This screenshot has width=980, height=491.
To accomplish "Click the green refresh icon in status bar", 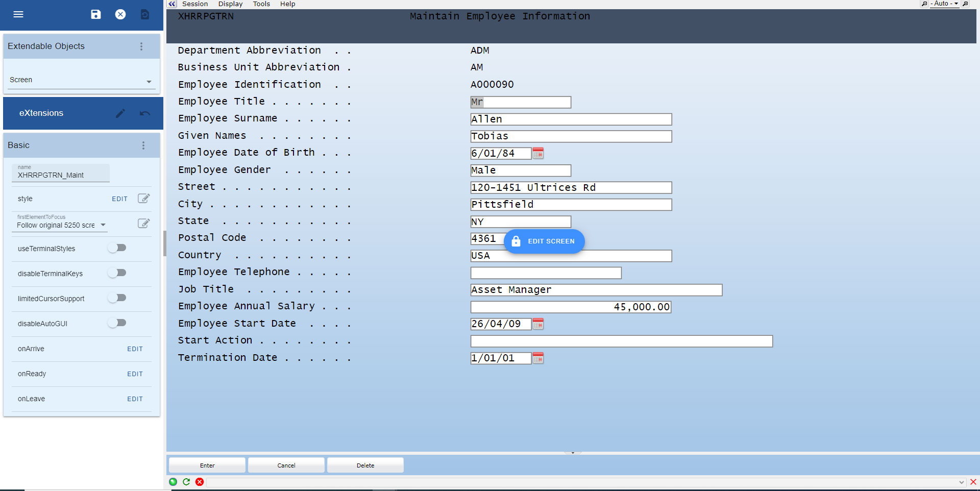I will pyautogui.click(x=186, y=482).
